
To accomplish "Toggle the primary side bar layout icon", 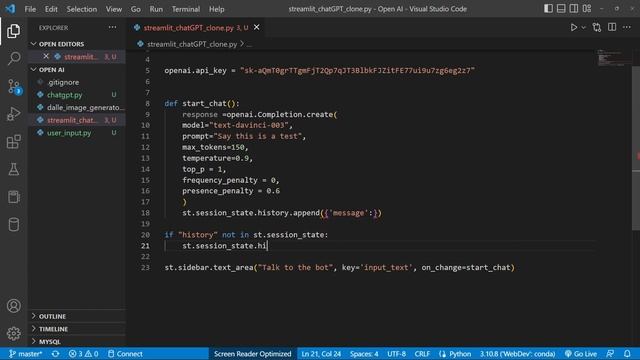I will coord(548,9).
